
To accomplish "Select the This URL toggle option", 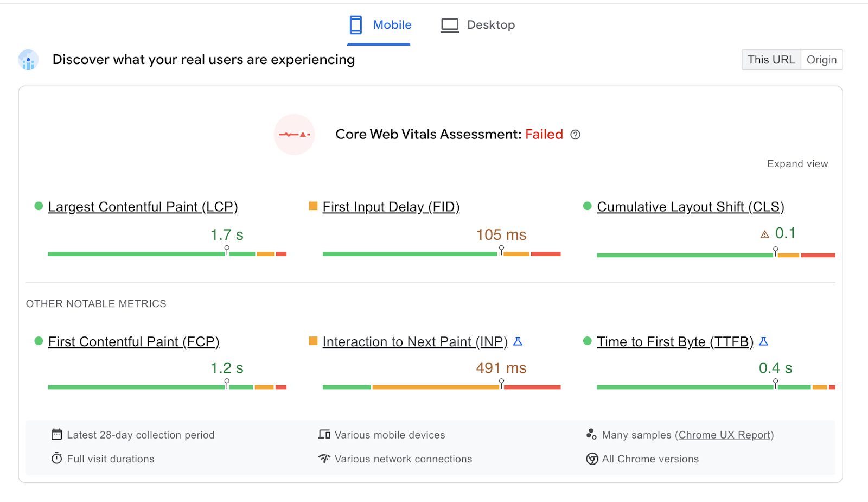I will (x=771, y=60).
